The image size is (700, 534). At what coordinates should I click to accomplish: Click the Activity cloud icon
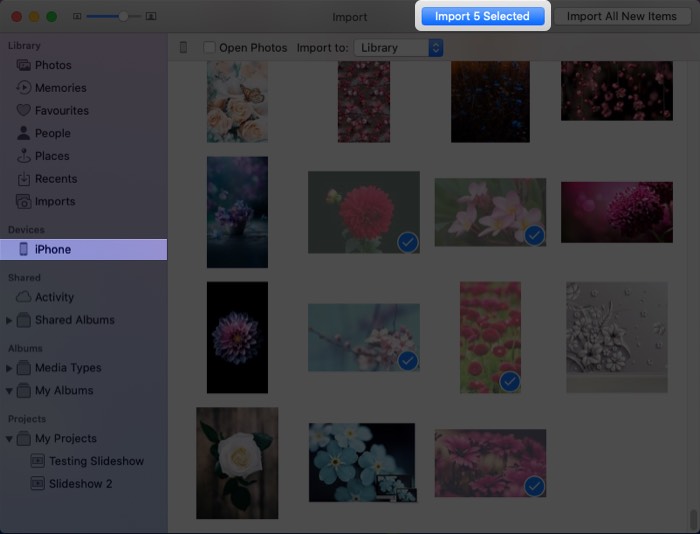(x=24, y=297)
